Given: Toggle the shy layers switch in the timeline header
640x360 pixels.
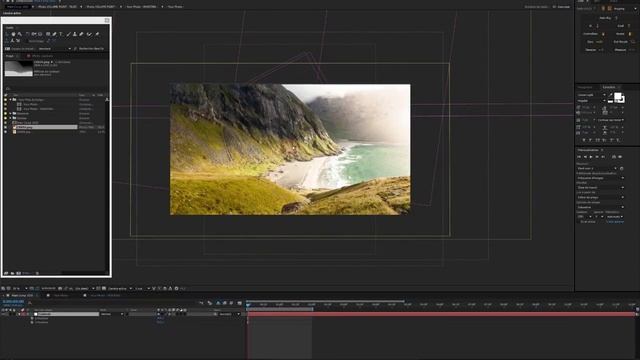Looking at the screenshot, I should pos(218,303).
